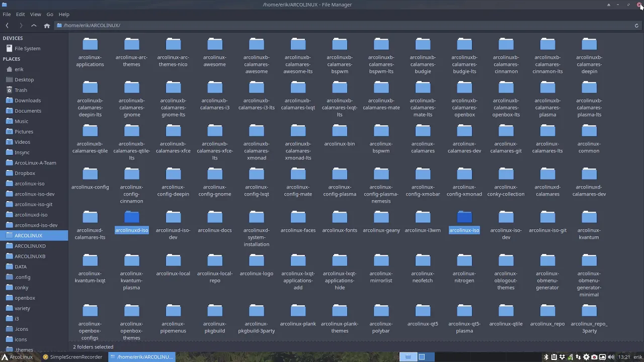Open the arcolinux-awesome folder
Screen dimensions: 644x362
coord(215,52)
